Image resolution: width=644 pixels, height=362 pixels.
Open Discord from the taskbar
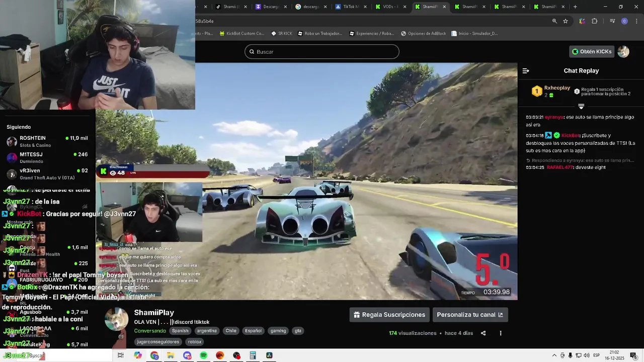tap(187, 355)
